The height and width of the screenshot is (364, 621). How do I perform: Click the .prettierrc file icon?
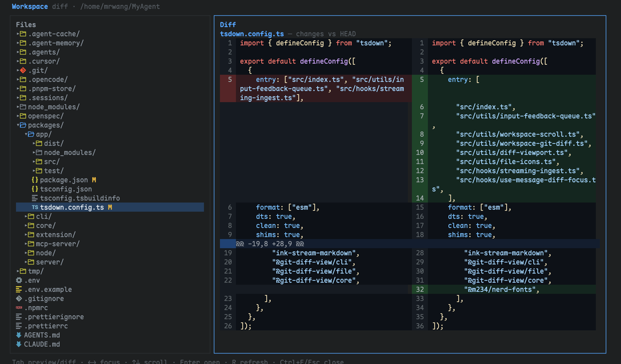19,326
